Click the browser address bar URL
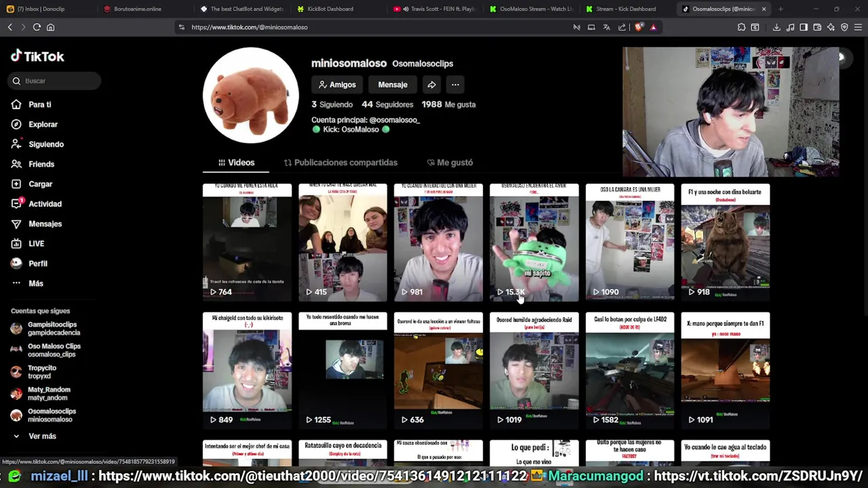868x488 pixels. [x=249, y=27]
